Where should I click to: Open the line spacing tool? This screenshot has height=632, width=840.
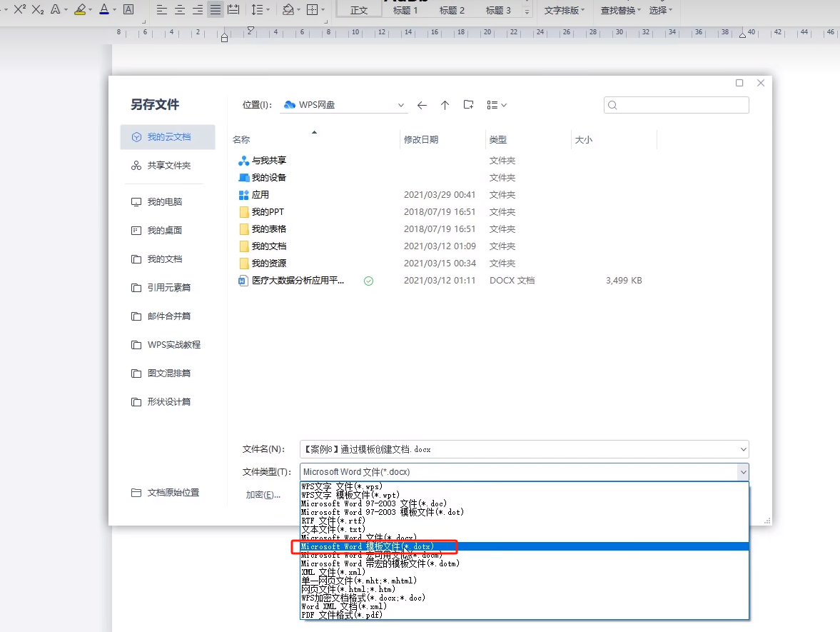pyautogui.click(x=257, y=10)
